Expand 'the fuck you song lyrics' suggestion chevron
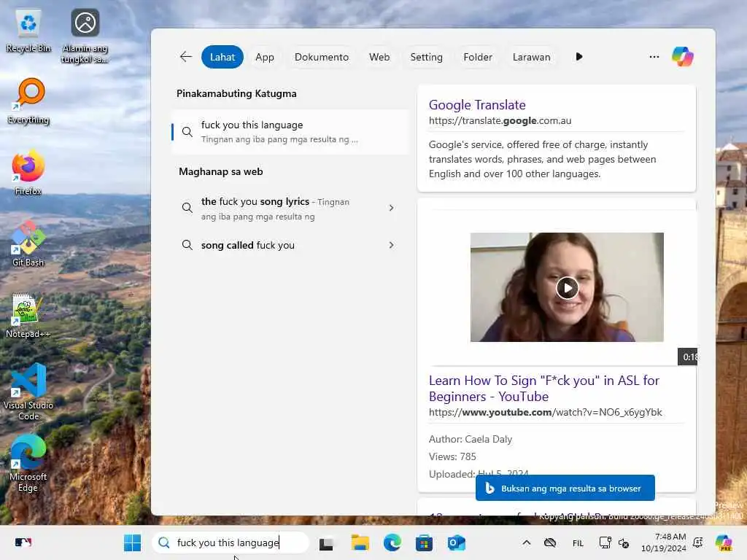The height and width of the screenshot is (560, 747). (x=391, y=208)
